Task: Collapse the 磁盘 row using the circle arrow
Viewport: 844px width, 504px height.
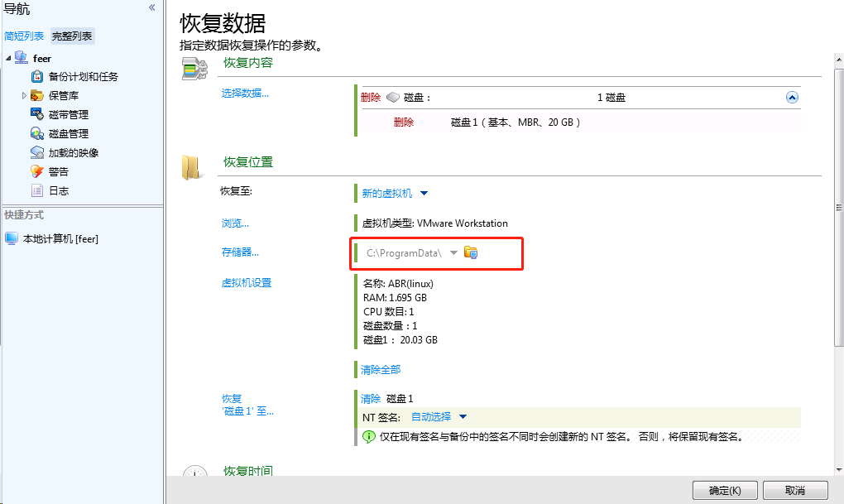Action: click(x=792, y=97)
